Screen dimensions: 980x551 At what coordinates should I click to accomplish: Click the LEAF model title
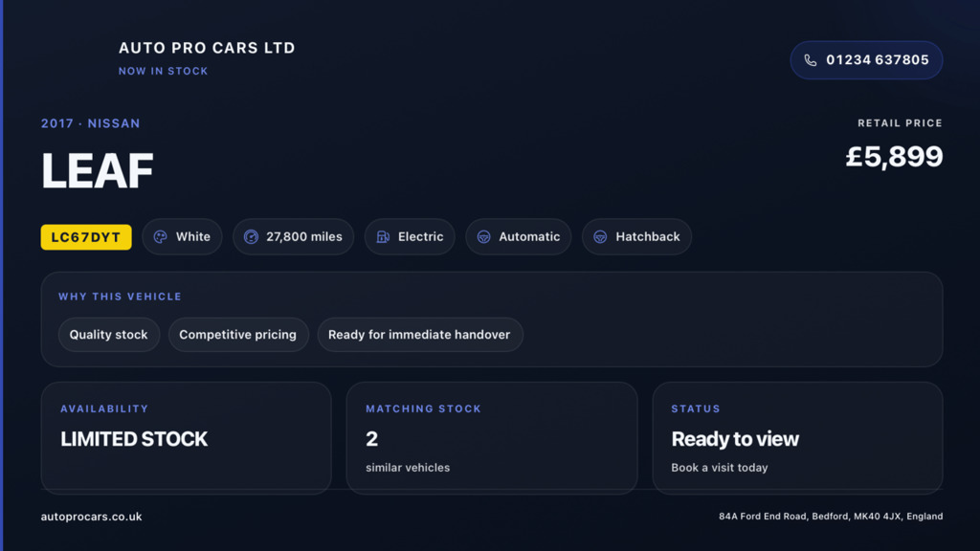(x=98, y=170)
